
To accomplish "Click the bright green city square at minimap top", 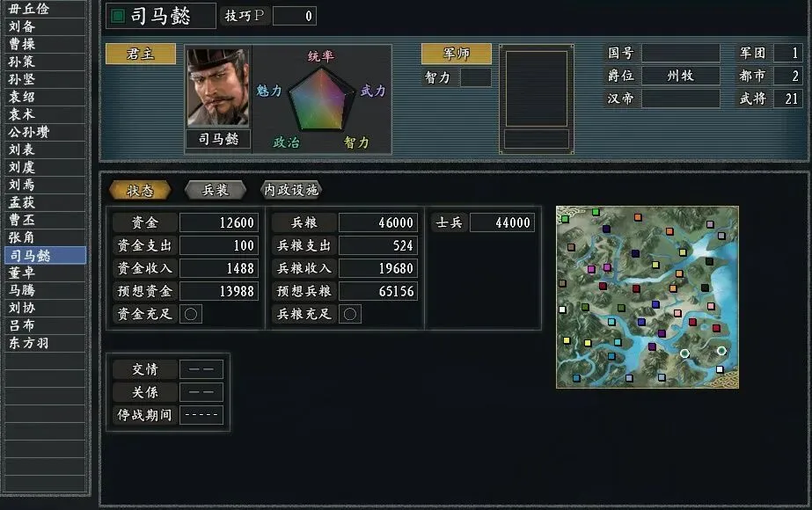I will click(596, 212).
